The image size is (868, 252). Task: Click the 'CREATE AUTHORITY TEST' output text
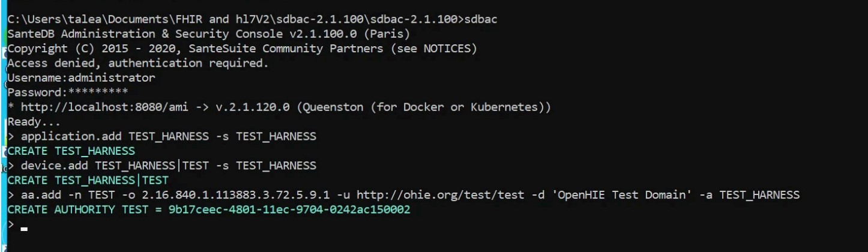[74, 210]
